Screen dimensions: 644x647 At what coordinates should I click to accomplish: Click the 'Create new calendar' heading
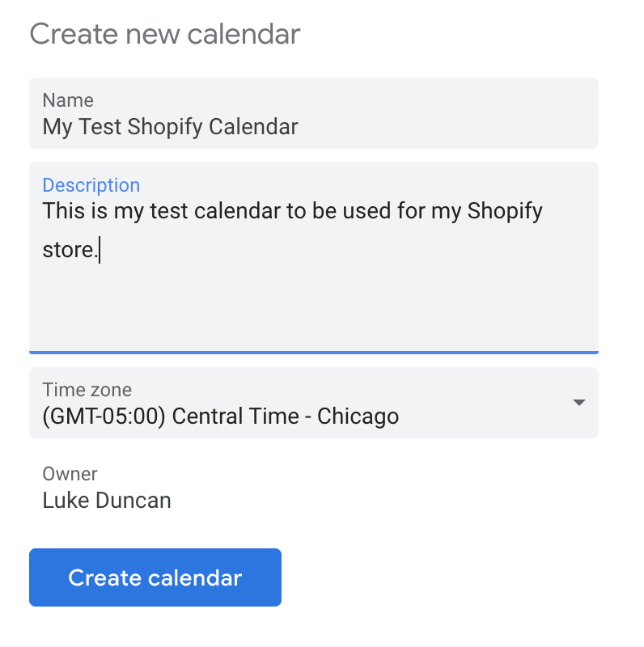point(165,35)
